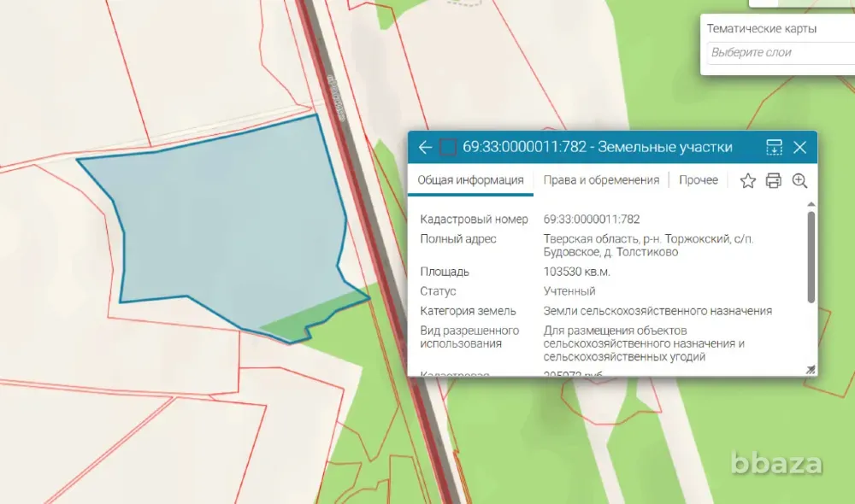Viewport: 855px width, 504px height.
Task: Click the Полный адрес label
Action: pos(458,238)
